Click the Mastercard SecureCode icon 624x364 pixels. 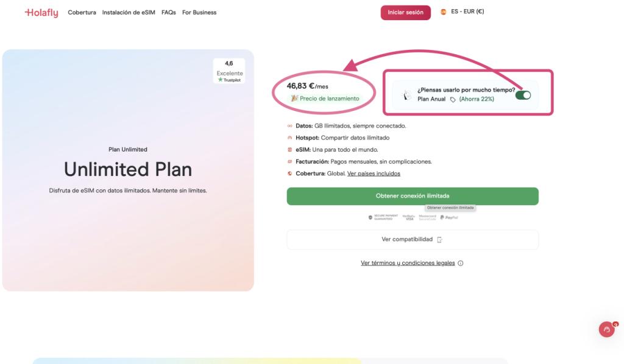click(427, 217)
